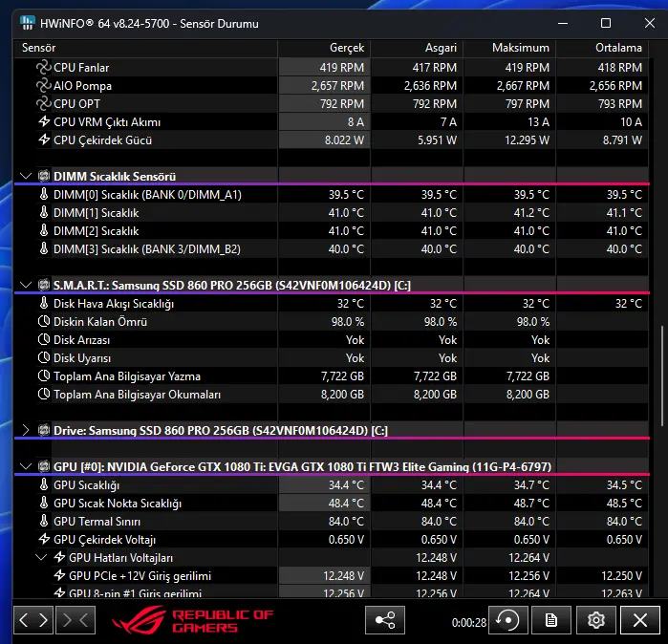Close sensors with bottom X button
Viewport: 668px width, 644px height.
coord(640,620)
